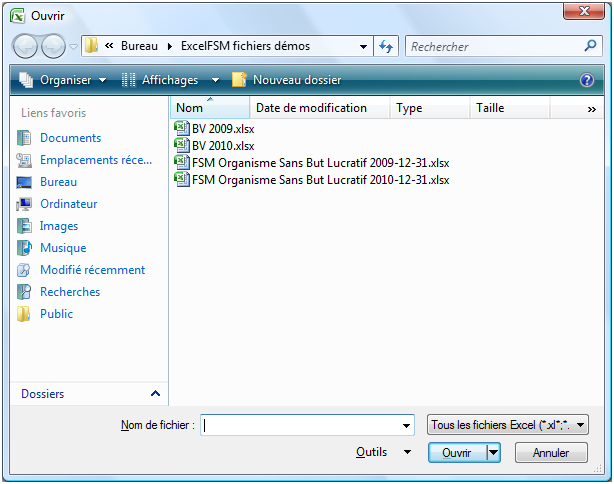Select FSM Organisme Sans But Lucratif 2010-12-31.xlsx
614x484 pixels.
point(319,180)
